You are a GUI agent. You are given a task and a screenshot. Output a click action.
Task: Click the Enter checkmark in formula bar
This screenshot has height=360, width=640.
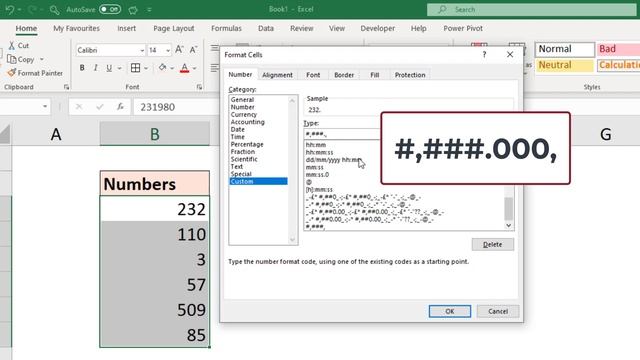click(100, 107)
